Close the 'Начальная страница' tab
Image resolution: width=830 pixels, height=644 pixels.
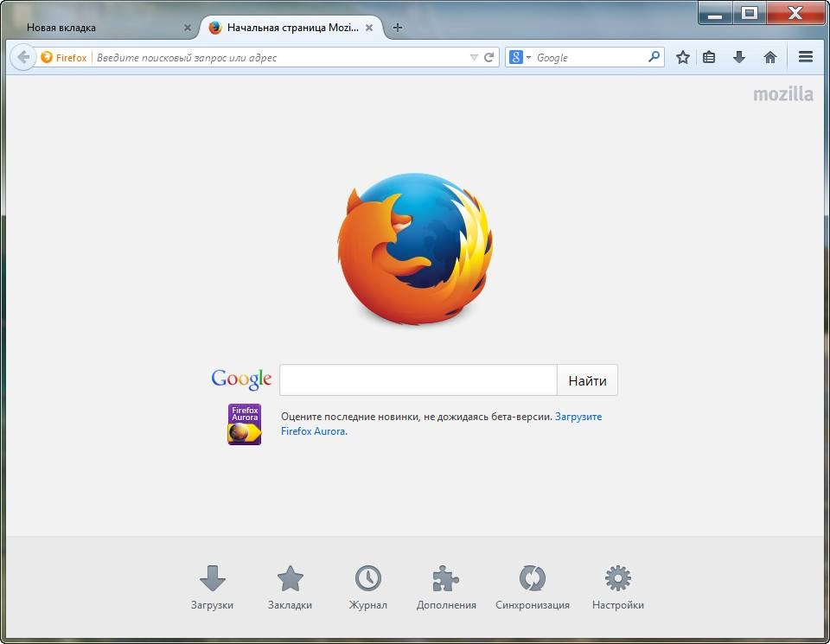(x=369, y=28)
